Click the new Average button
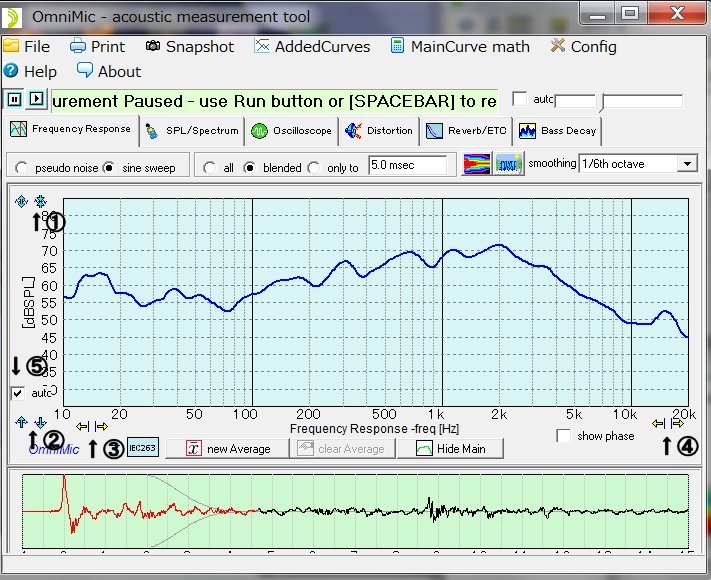Image resolution: width=711 pixels, height=580 pixels. [229, 448]
